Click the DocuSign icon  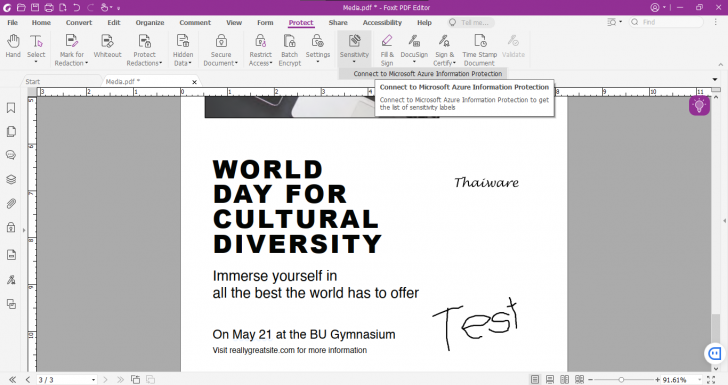(414, 41)
